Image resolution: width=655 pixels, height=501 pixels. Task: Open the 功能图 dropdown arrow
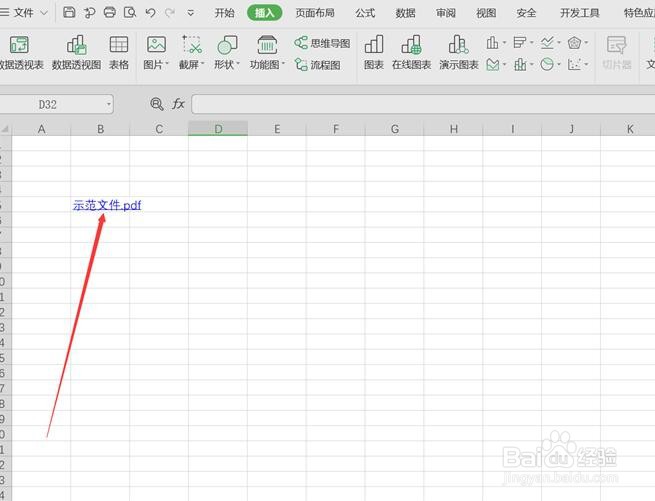point(283,64)
